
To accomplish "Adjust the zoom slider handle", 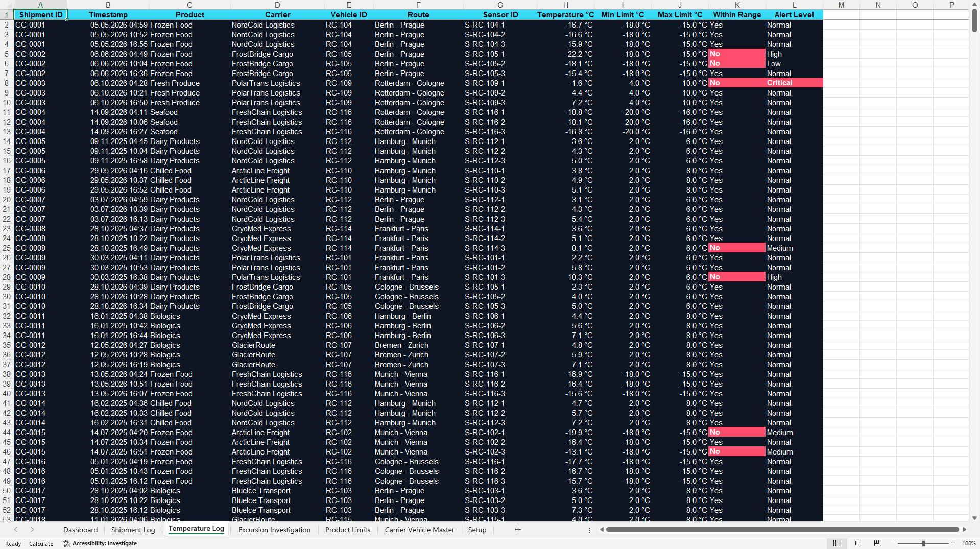I will click(923, 543).
